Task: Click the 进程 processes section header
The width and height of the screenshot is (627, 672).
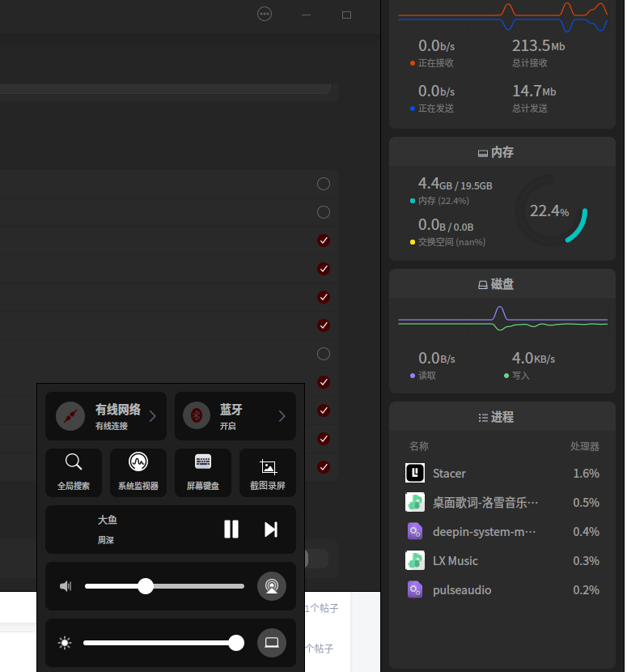Action: (502, 417)
